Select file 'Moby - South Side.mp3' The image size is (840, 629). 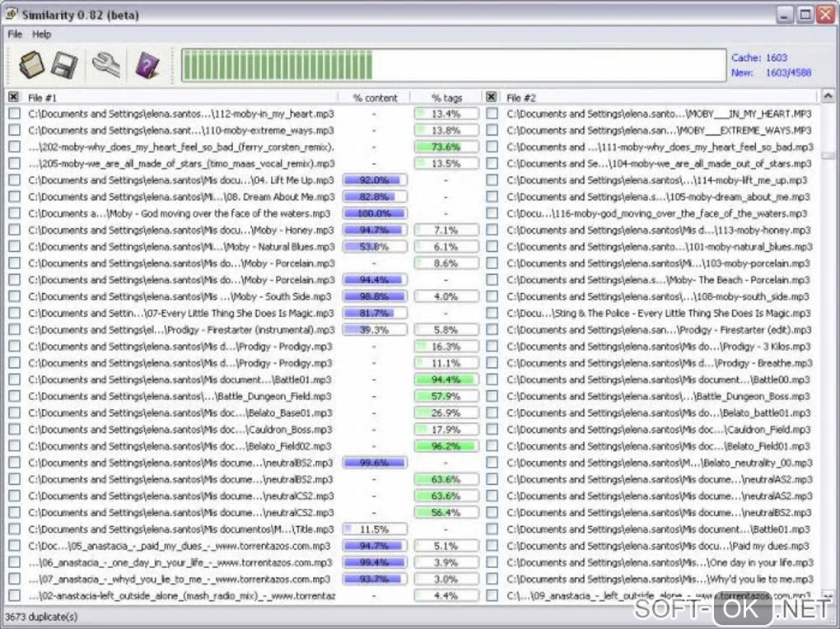tap(180, 296)
